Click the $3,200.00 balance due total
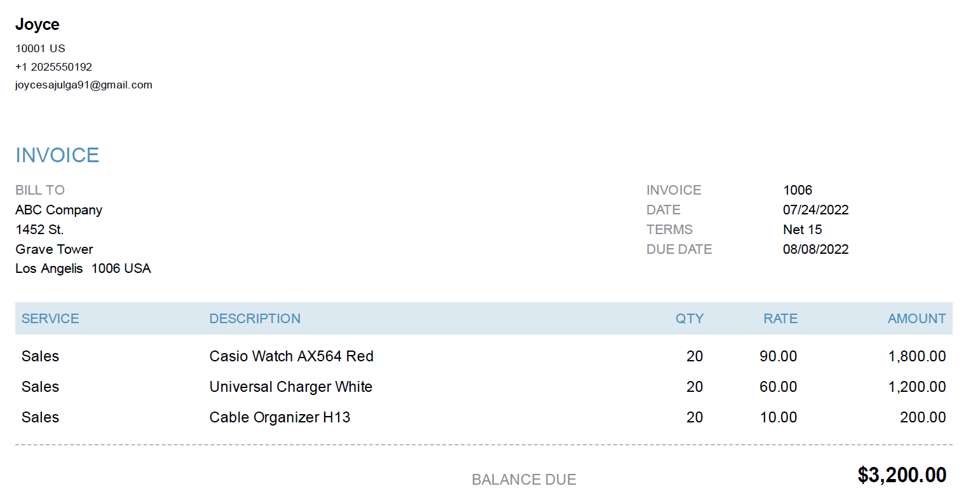 point(902,475)
